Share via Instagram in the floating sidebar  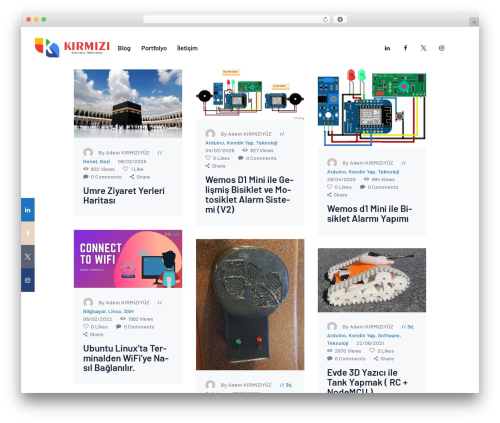(x=28, y=280)
